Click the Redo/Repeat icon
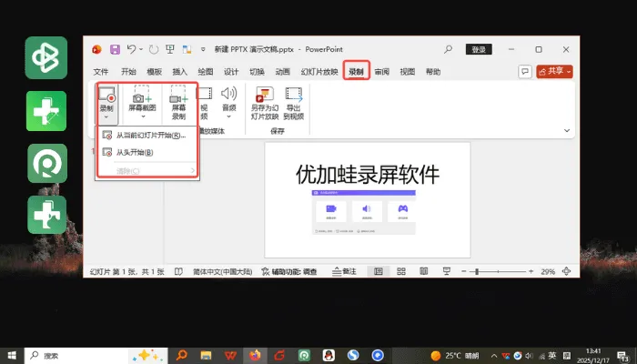Image resolution: width=637 pixels, height=364 pixels. click(154, 49)
